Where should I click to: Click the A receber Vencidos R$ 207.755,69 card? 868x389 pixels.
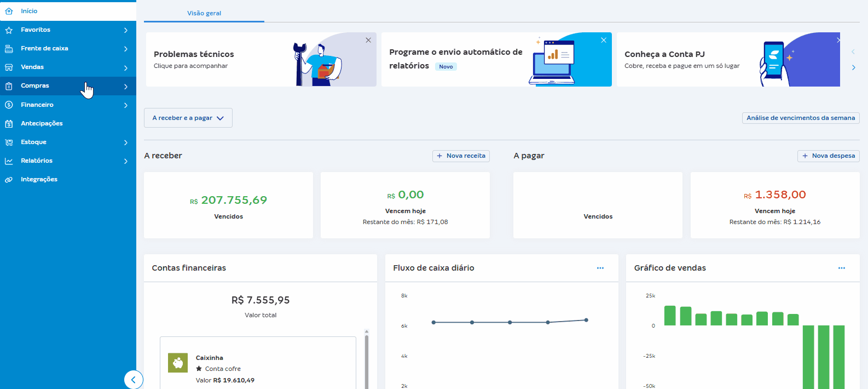228,205
